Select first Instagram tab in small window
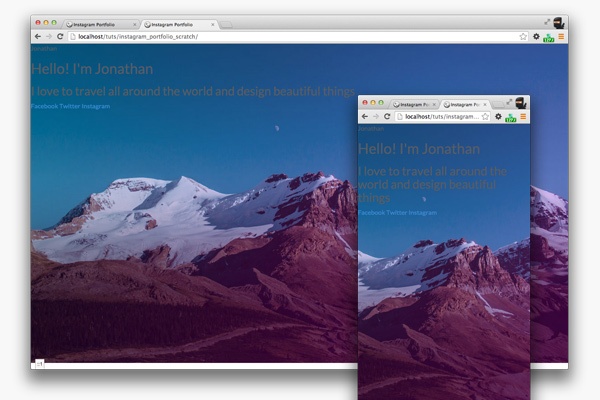 click(414, 104)
